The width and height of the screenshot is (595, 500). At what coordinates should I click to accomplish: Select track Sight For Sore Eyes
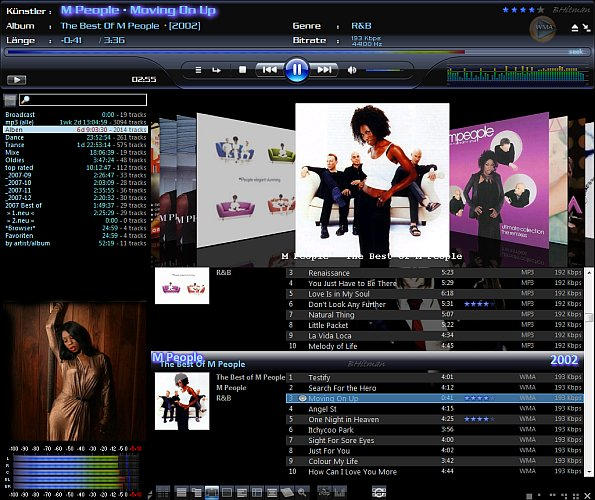point(434,440)
